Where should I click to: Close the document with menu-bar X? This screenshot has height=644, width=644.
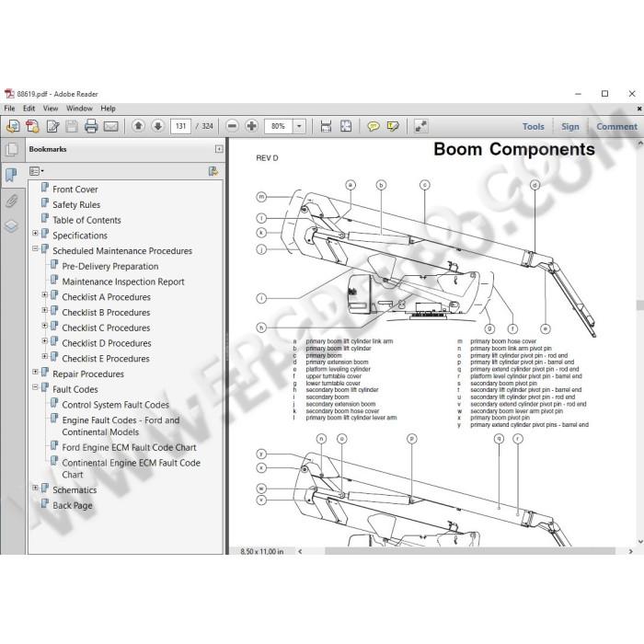[639, 109]
